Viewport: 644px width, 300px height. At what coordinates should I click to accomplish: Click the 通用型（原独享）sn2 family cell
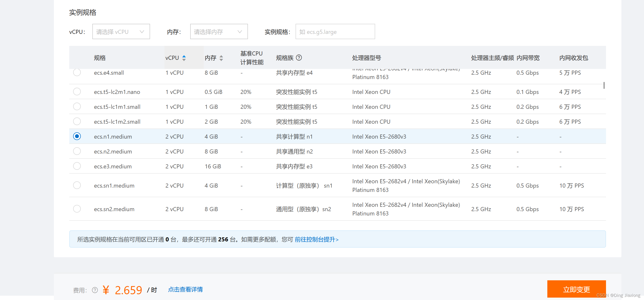pos(303,209)
